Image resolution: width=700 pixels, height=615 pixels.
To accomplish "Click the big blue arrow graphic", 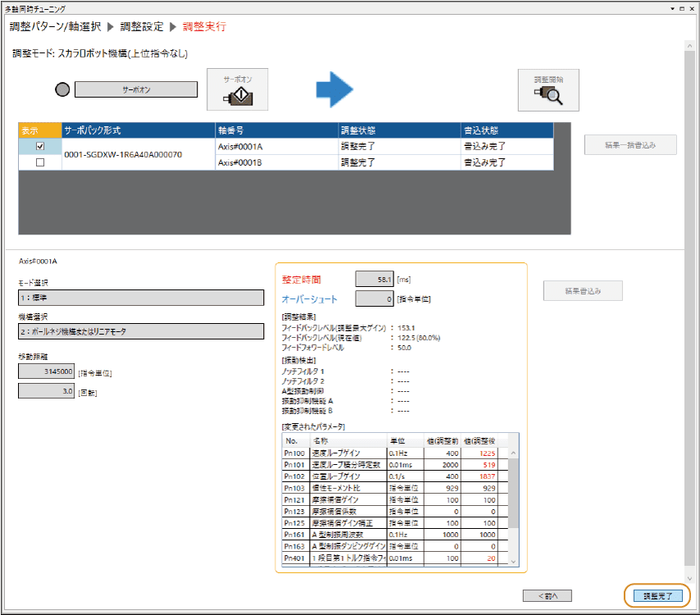I will pyautogui.click(x=334, y=89).
